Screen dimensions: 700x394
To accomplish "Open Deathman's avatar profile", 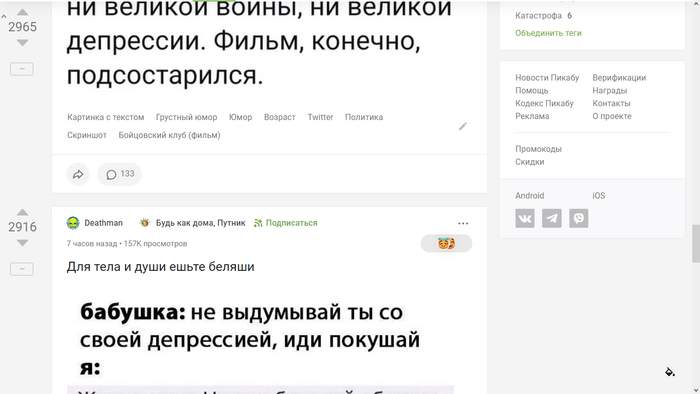I will coord(73,223).
